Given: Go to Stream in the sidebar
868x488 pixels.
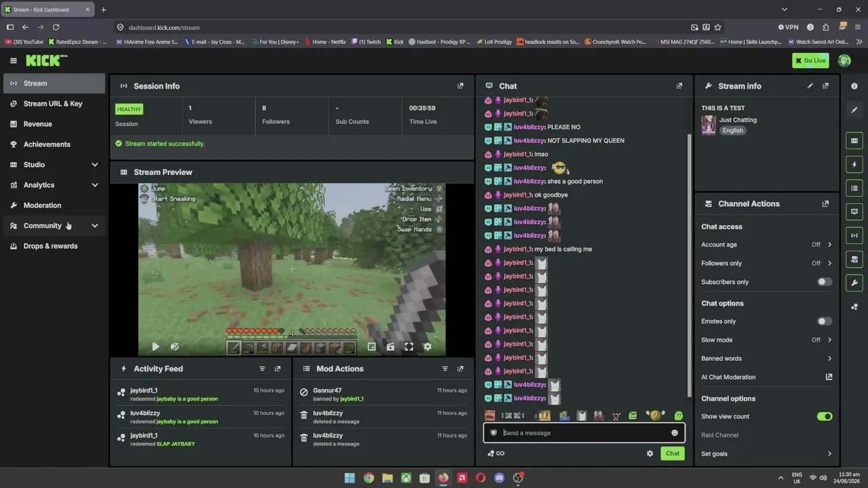Looking at the screenshot, I should 54,83.
